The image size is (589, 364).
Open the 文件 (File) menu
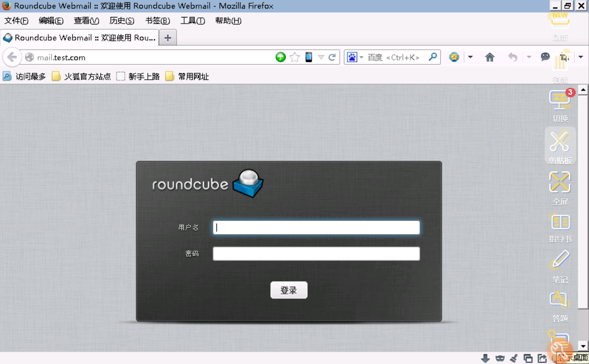coord(17,21)
